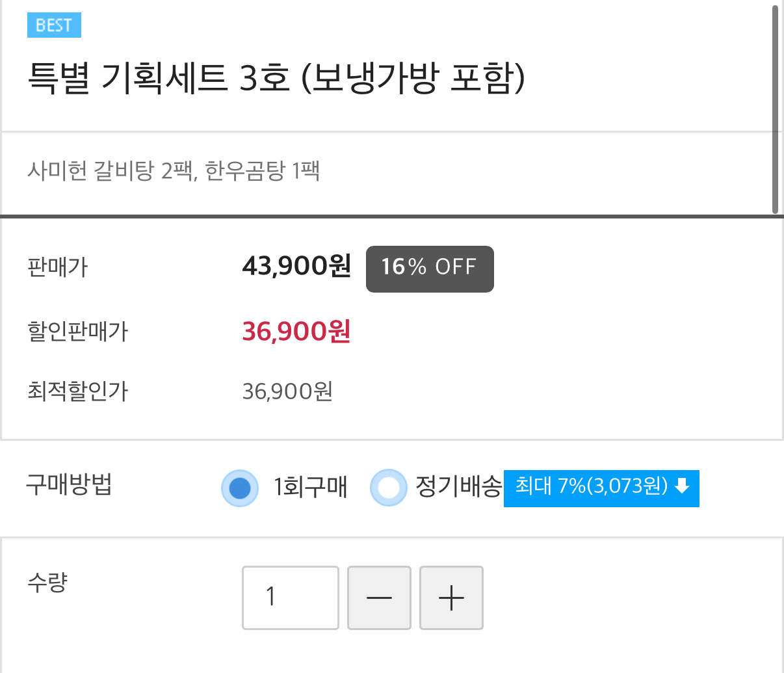Click the BEST badge icon
The height and width of the screenshot is (673, 784).
(x=54, y=25)
